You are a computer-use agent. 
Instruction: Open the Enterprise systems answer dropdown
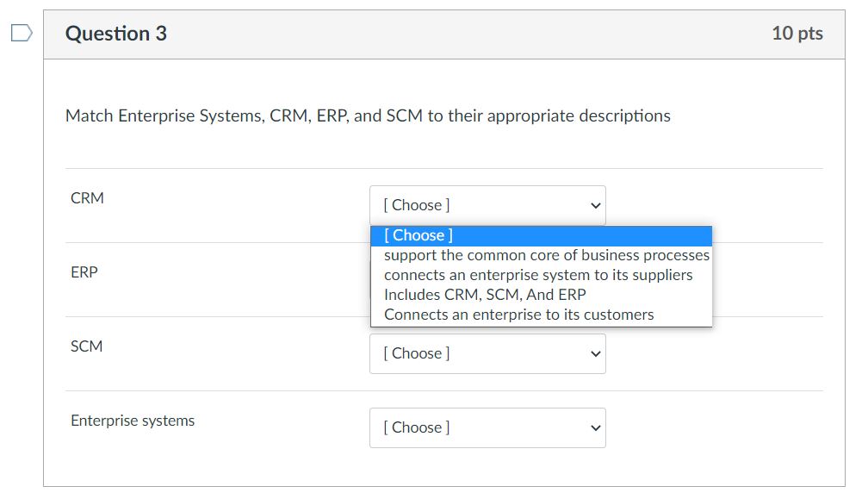pyautogui.click(x=487, y=427)
